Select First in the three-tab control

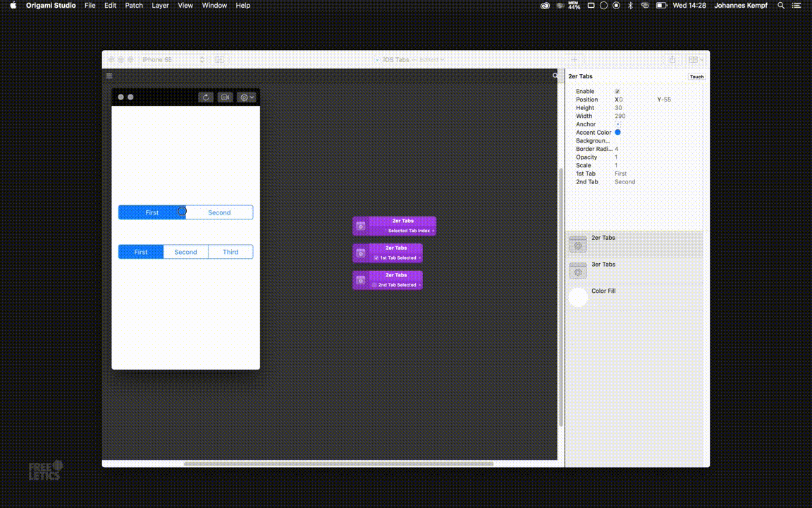(141, 252)
